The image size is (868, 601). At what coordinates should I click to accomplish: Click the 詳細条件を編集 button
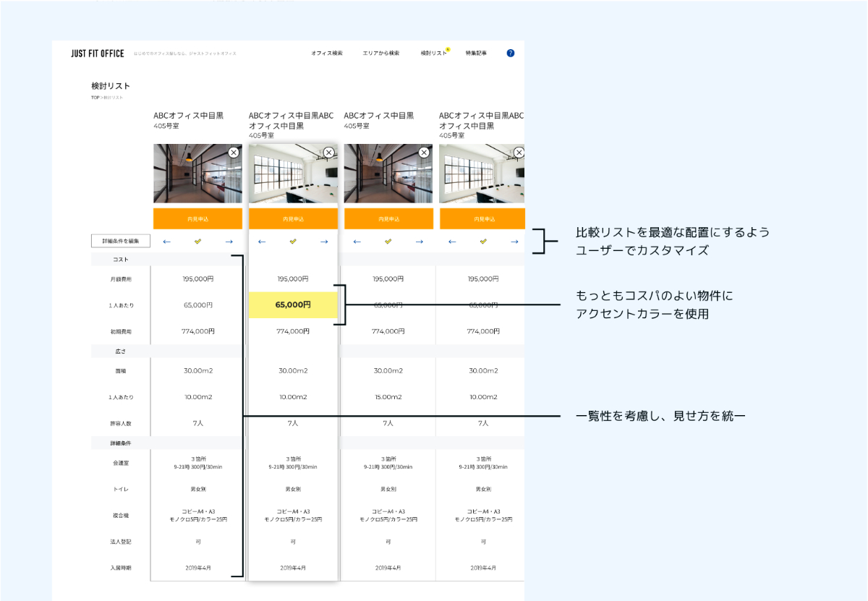(121, 241)
